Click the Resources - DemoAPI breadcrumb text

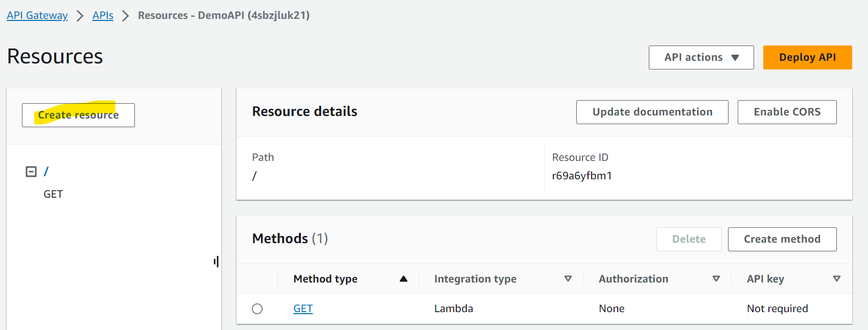click(224, 15)
